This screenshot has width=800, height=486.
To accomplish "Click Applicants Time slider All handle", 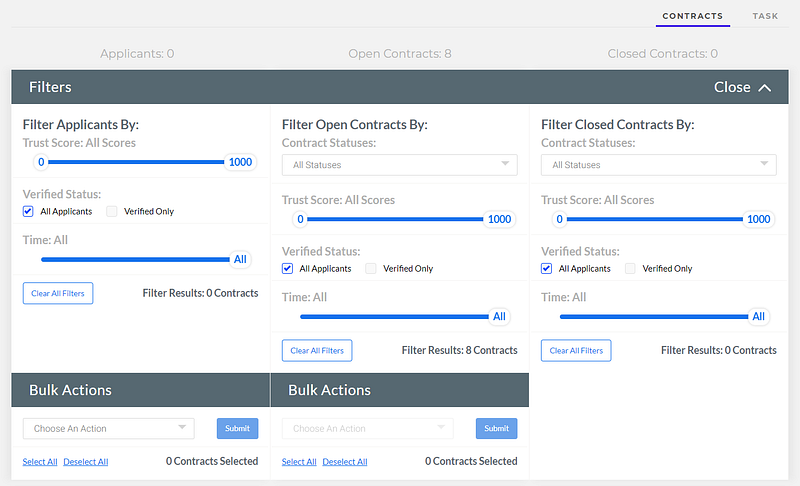I will 240,259.
